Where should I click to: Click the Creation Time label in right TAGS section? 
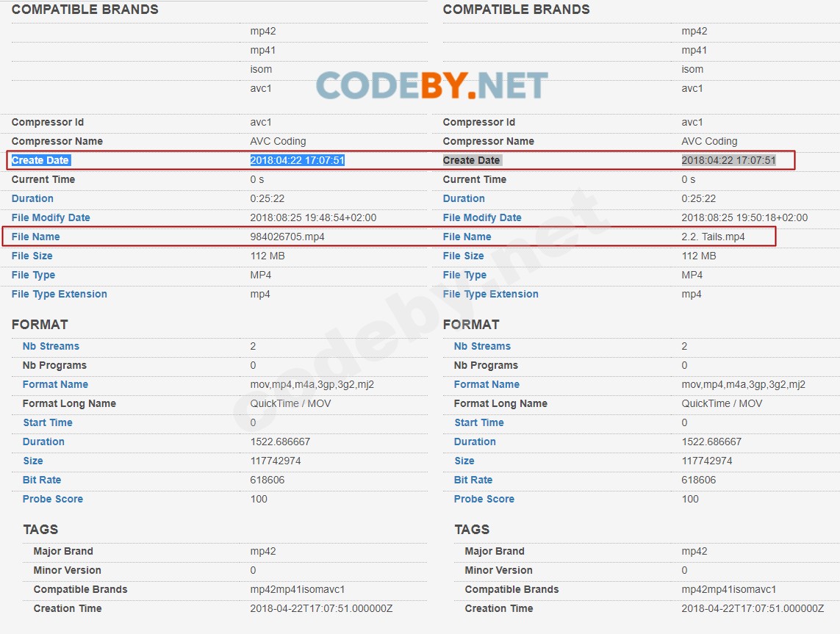point(499,609)
